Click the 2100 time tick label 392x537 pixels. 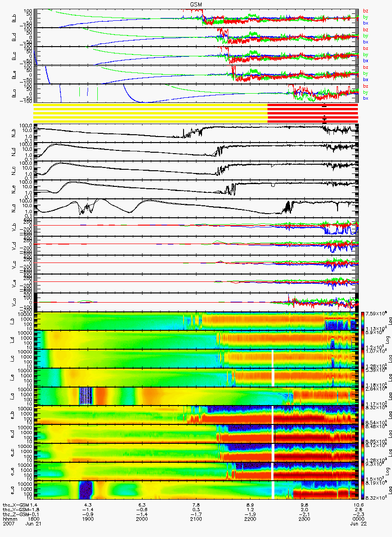coord(196,519)
